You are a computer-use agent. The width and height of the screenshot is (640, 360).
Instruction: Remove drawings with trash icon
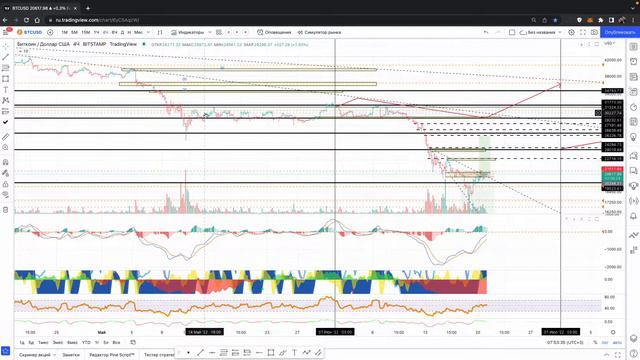point(6,210)
